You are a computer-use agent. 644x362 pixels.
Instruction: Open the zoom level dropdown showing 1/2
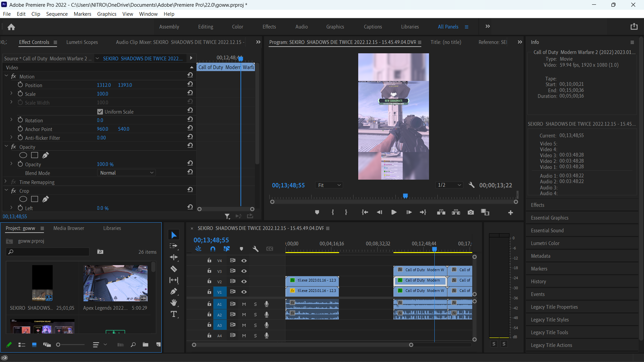click(449, 185)
